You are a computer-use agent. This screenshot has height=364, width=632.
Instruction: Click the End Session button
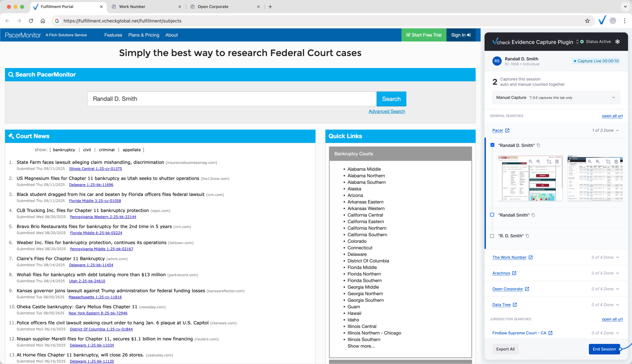[604, 349]
